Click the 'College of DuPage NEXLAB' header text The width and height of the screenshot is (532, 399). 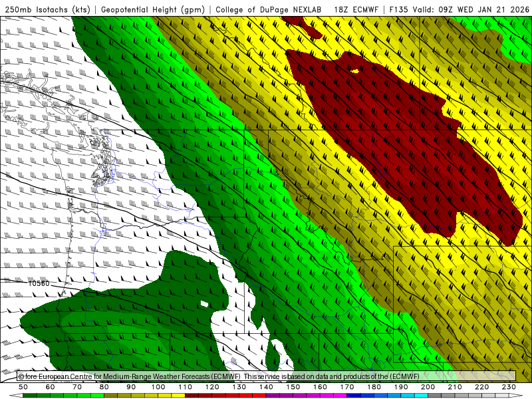(268, 9)
